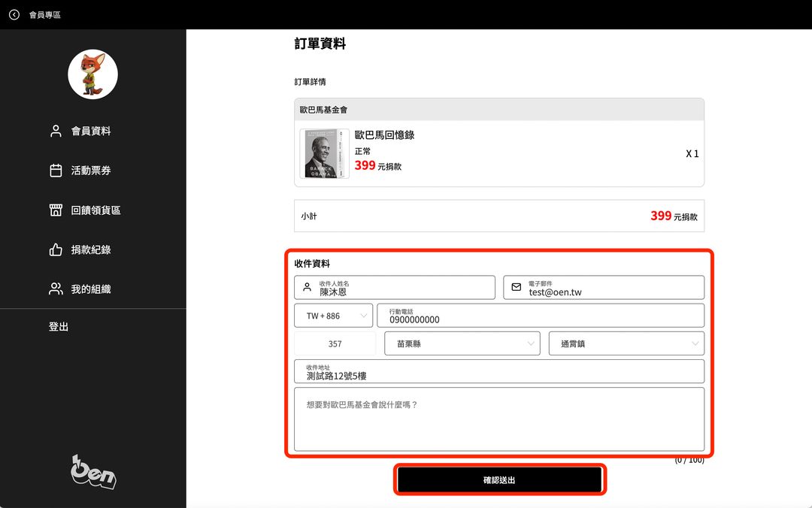Click 登出 to log out
This screenshot has height=508, width=812.
click(59, 327)
